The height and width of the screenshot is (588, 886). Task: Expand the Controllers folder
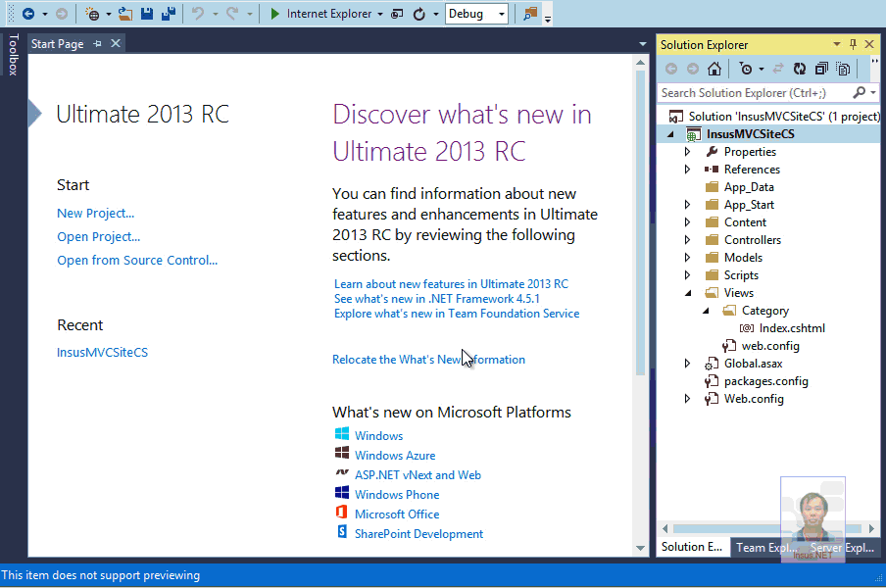(x=687, y=239)
